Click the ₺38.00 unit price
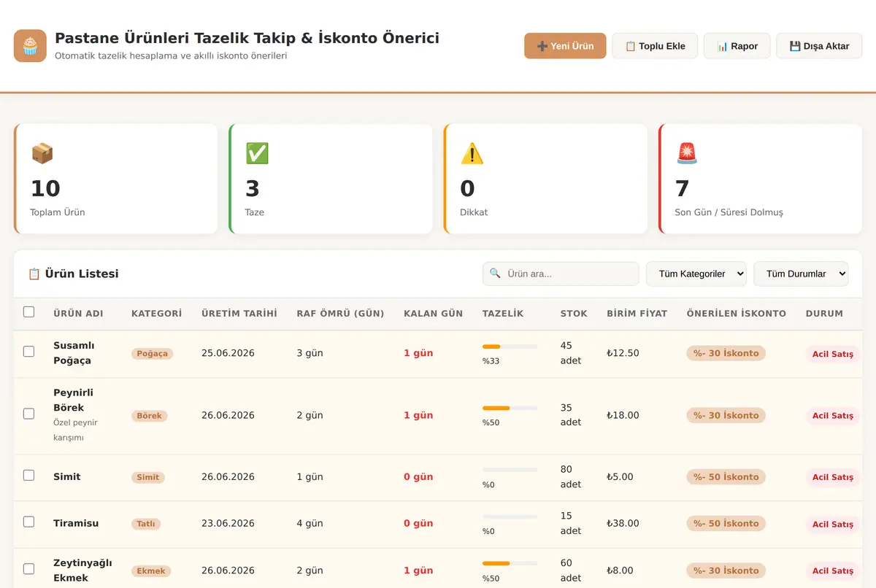This screenshot has width=876, height=588. [x=623, y=524]
